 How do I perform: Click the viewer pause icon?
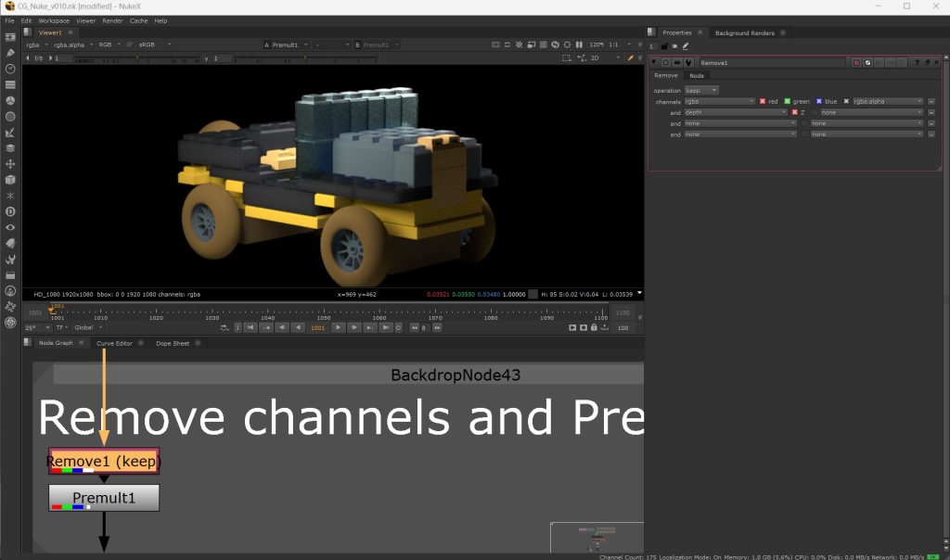(x=579, y=45)
